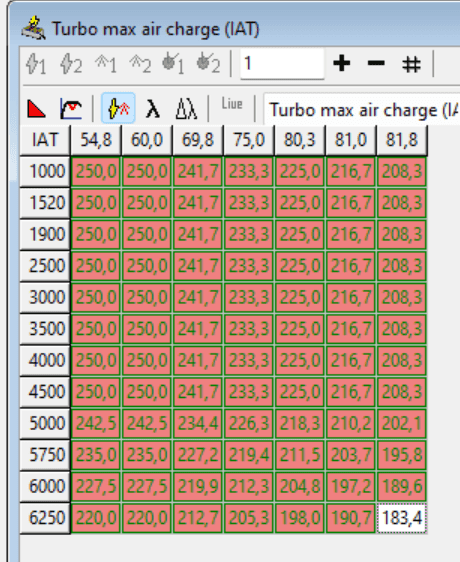This screenshot has height=562, width=460.
Task: Select row header 4000
Action: [45, 360]
